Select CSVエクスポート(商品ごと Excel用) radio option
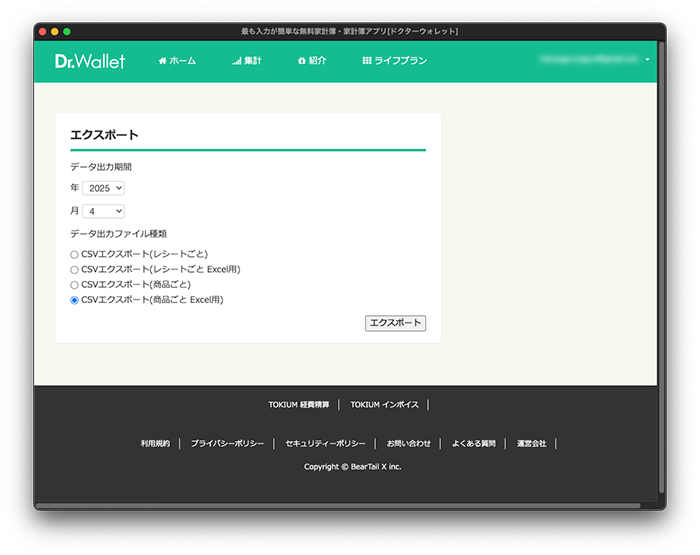The image size is (700, 555). coord(74,300)
